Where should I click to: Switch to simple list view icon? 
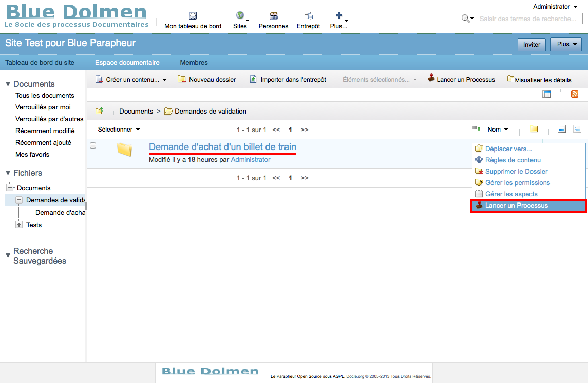561,129
